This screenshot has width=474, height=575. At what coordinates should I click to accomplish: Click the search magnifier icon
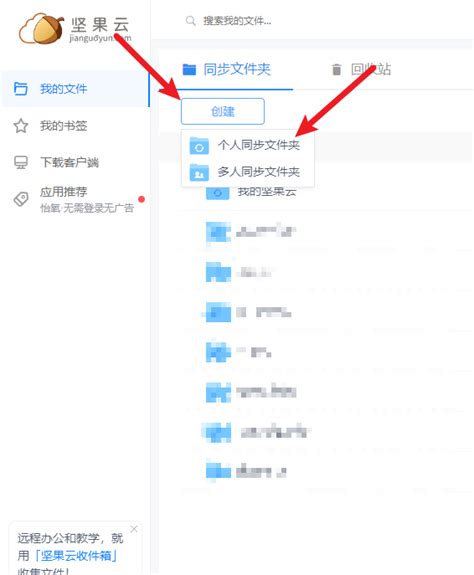(190, 21)
